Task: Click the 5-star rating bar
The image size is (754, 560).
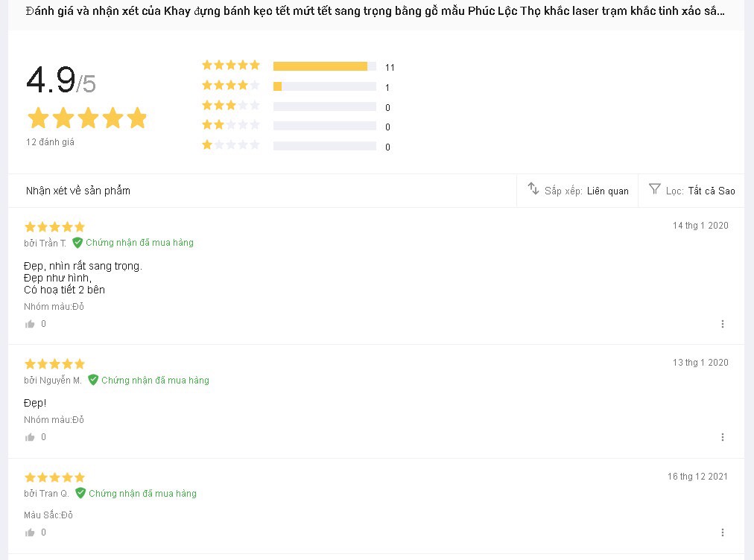Action: click(324, 66)
